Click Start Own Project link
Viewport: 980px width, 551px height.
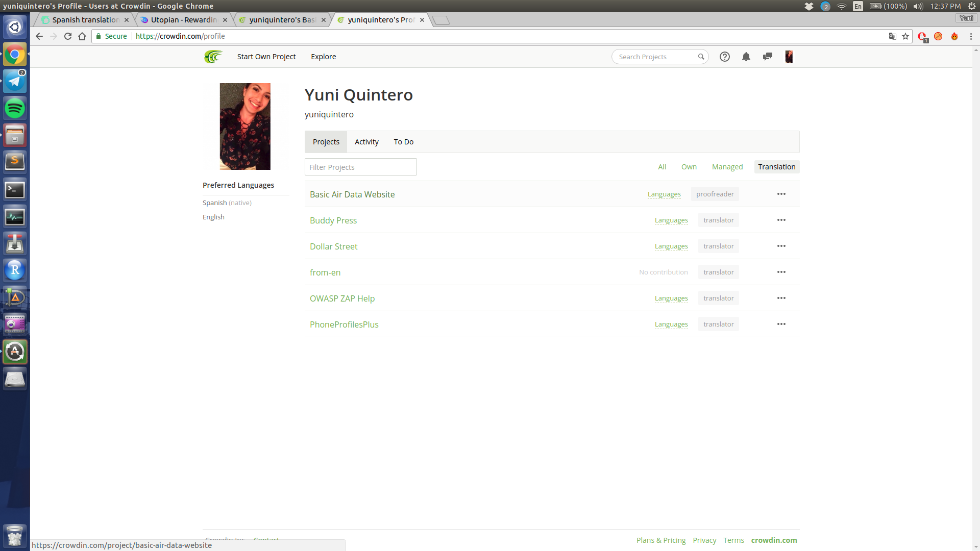tap(266, 57)
